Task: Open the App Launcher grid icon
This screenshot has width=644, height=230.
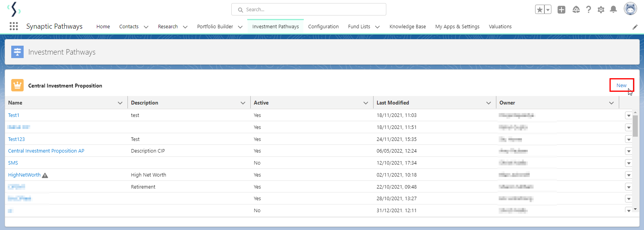Action: tap(14, 26)
